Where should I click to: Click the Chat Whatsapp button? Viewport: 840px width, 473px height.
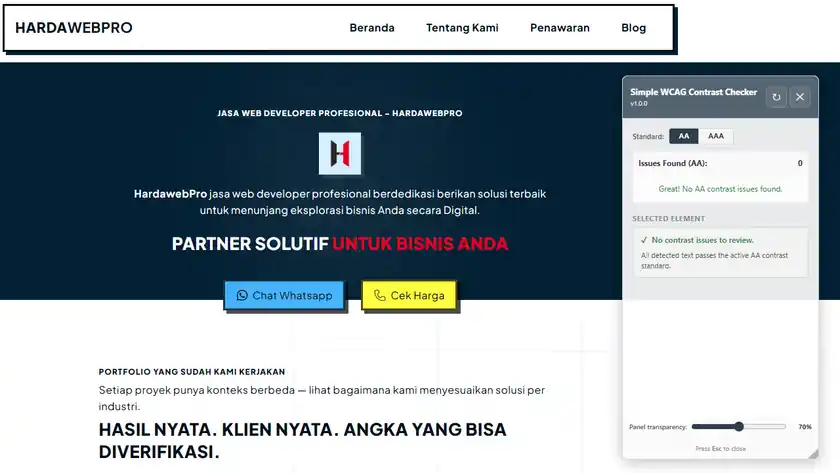coord(284,295)
